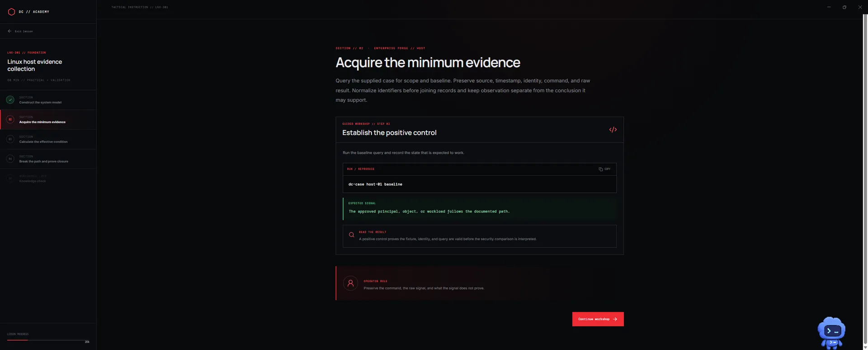Minimize the application window
The height and width of the screenshot is (350, 868).
(x=829, y=7)
